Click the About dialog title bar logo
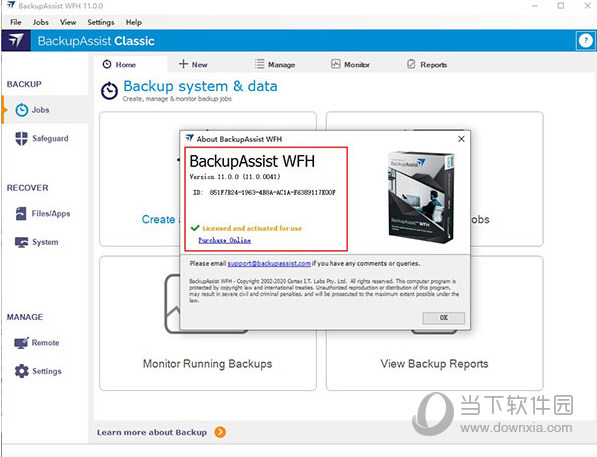Screen dimensions: 597x457 (x=189, y=139)
